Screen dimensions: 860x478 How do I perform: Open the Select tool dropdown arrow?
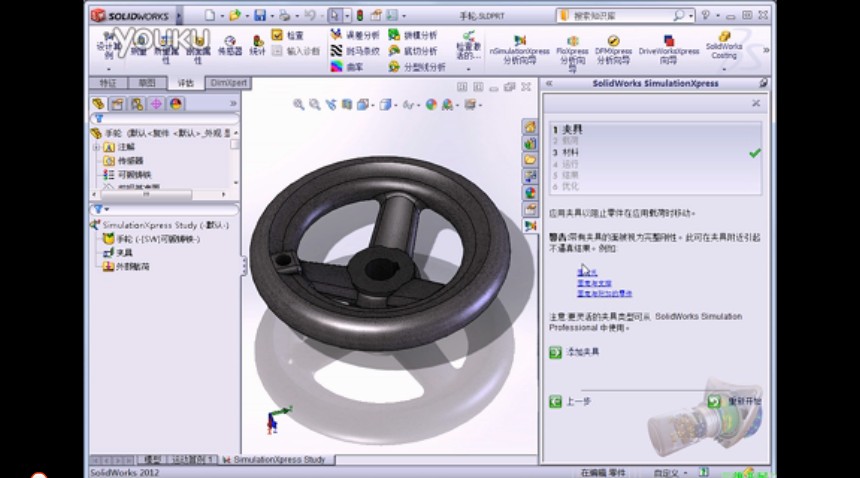[x=347, y=16]
